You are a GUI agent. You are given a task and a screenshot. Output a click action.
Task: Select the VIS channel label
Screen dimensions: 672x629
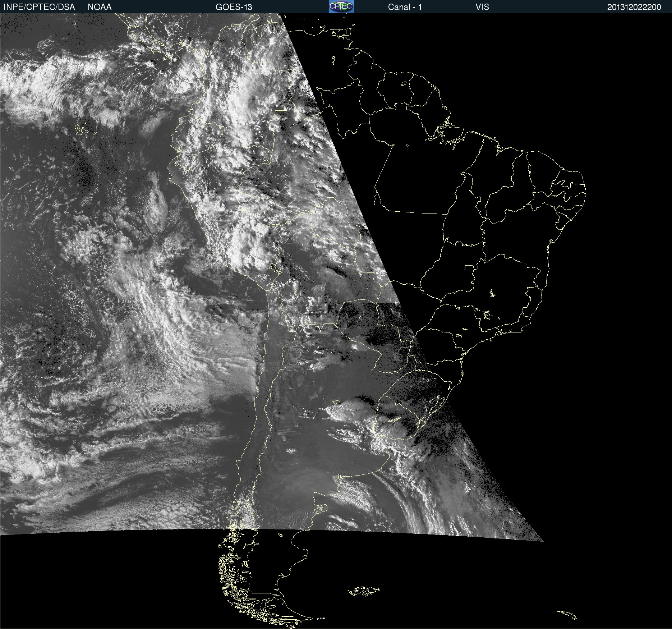pos(482,7)
